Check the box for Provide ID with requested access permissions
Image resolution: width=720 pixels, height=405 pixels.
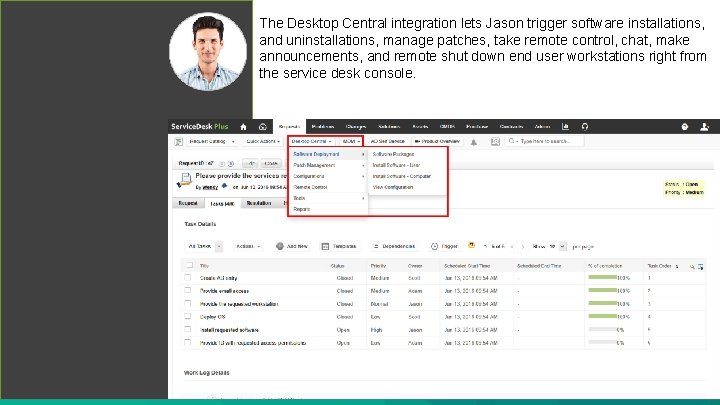pos(187,342)
